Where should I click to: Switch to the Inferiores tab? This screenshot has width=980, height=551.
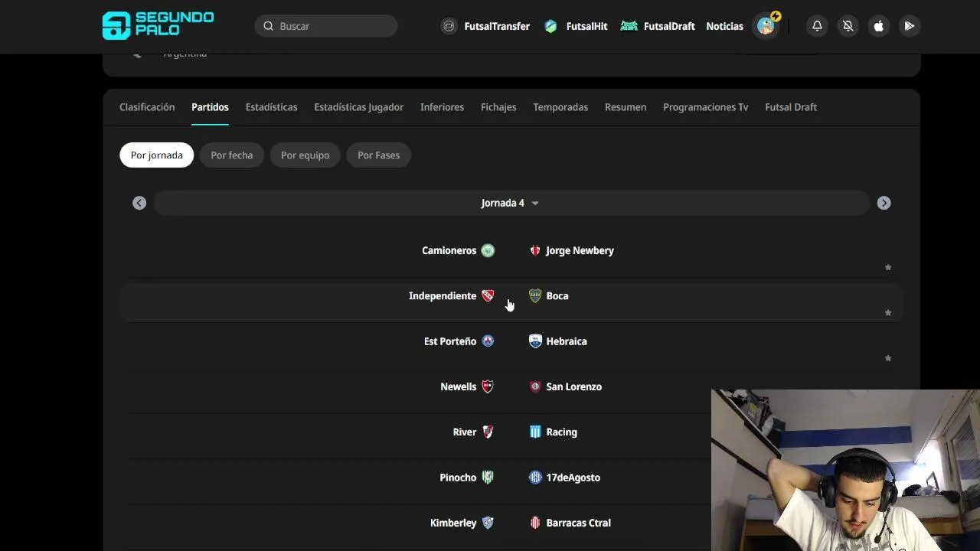[x=442, y=107]
